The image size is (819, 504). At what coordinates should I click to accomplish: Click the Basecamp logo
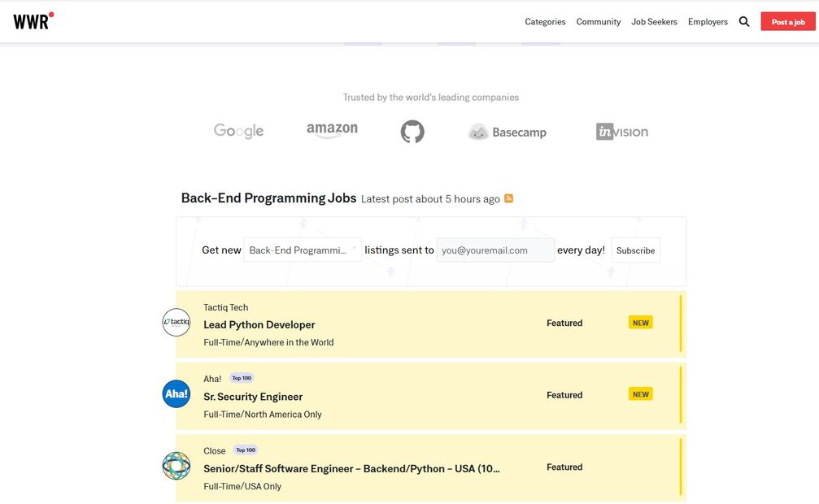[508, 133]
